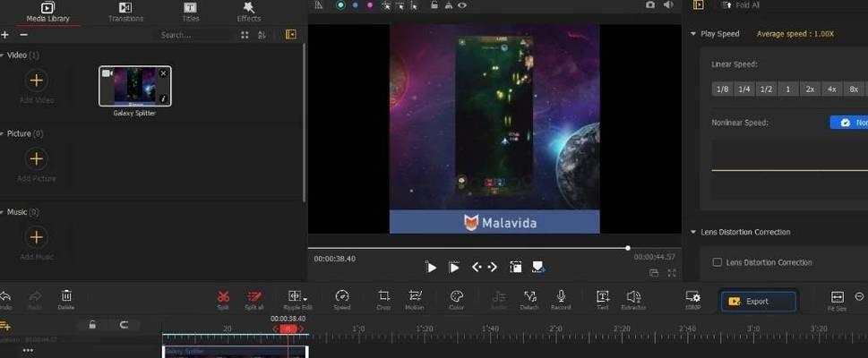Switch media library to grid view

tap(245, 35)
